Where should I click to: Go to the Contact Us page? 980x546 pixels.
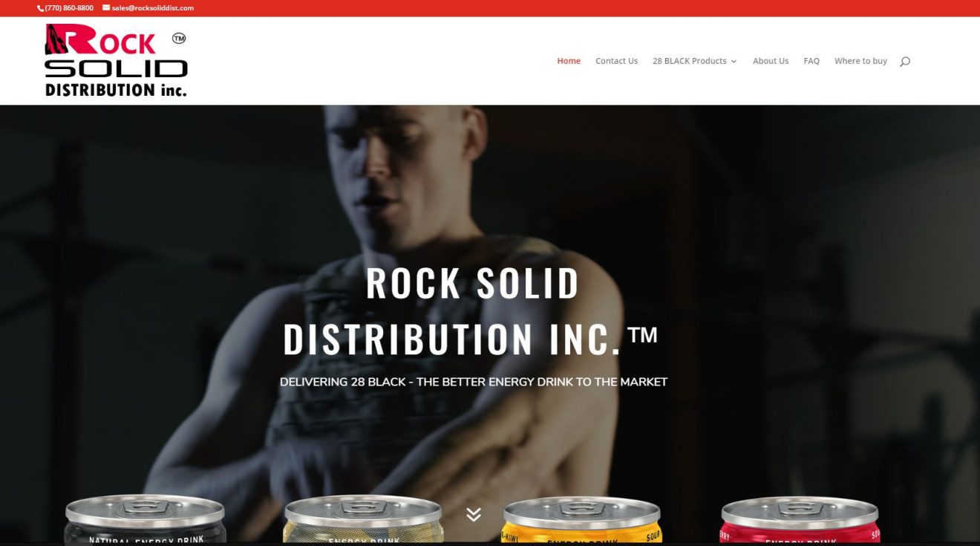pyautogui.click(x=616, y=61)
